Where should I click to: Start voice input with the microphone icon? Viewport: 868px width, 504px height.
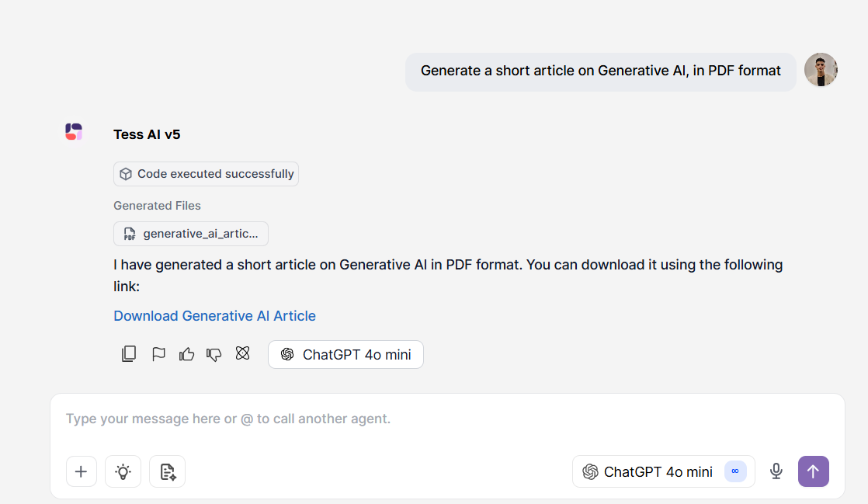tap(776, 471)
